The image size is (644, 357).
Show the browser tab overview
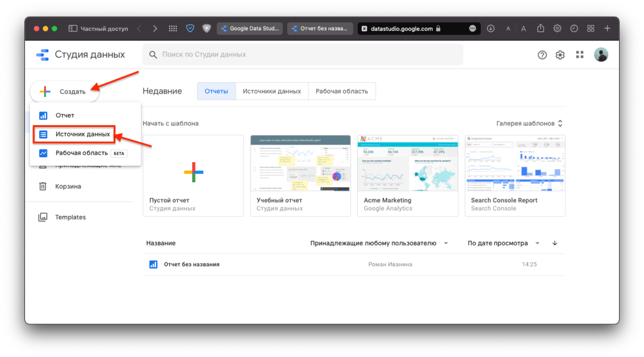pyautogui.click(x=590, y=29)
